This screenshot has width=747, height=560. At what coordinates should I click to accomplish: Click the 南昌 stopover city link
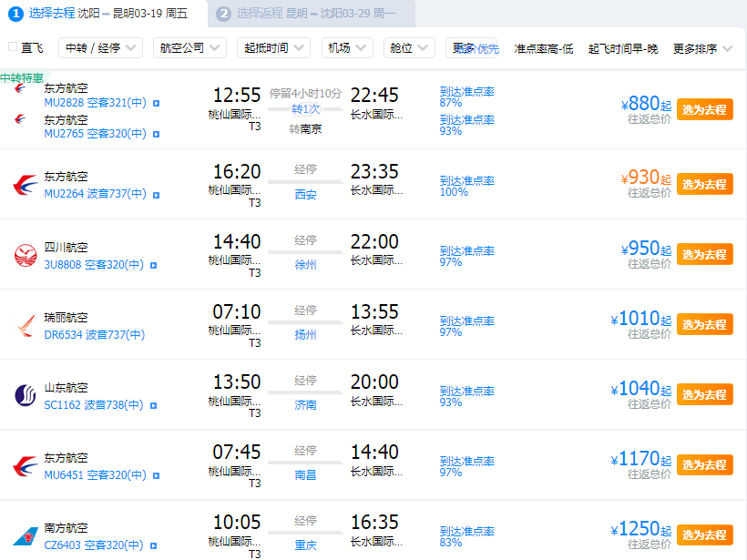[305, 474]
